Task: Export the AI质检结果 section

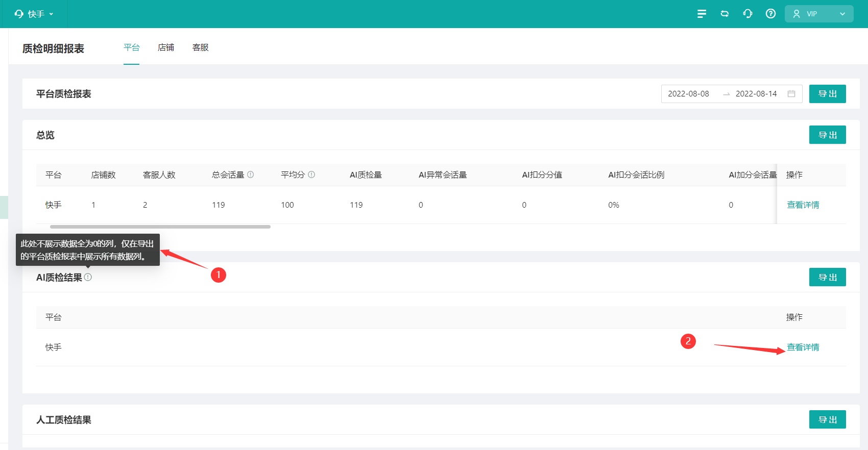Action: click(x=827, y=277)
